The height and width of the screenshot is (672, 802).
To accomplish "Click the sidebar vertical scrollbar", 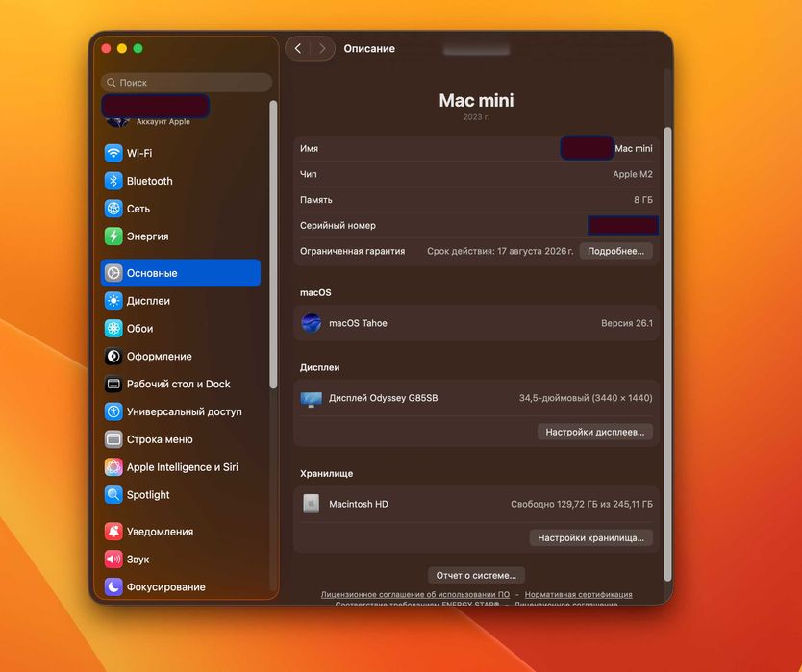I will (x=273, y=244).
